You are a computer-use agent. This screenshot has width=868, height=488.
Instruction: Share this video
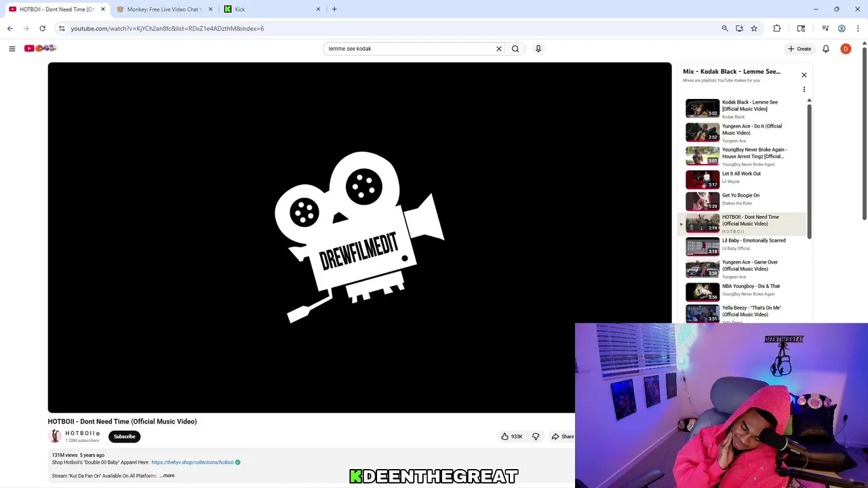tap(563, 436)
